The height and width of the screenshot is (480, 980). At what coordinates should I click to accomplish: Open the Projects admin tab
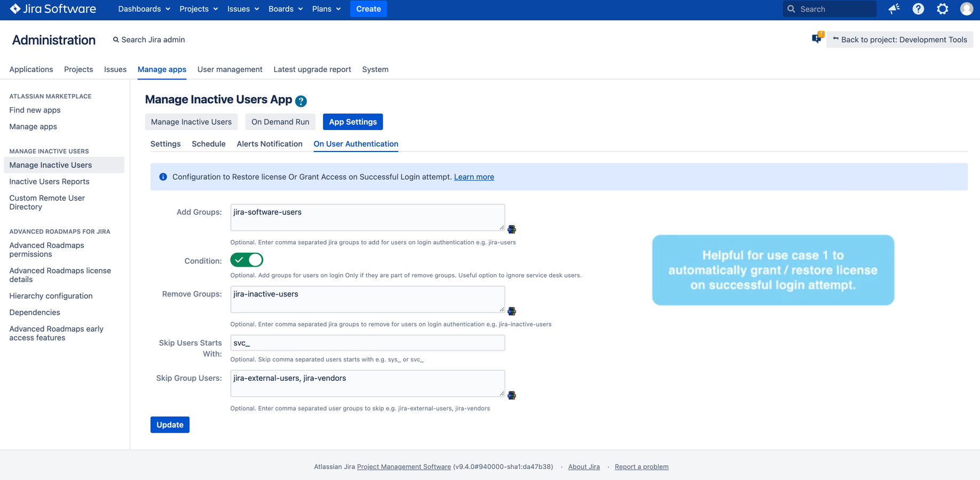78,69
